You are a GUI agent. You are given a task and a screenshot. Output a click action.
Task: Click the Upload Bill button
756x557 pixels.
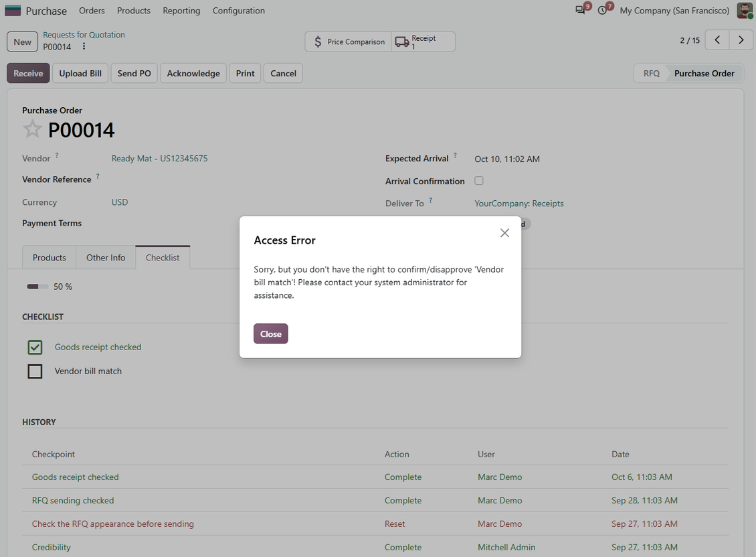pyautogui.click(x=80, y=74)
